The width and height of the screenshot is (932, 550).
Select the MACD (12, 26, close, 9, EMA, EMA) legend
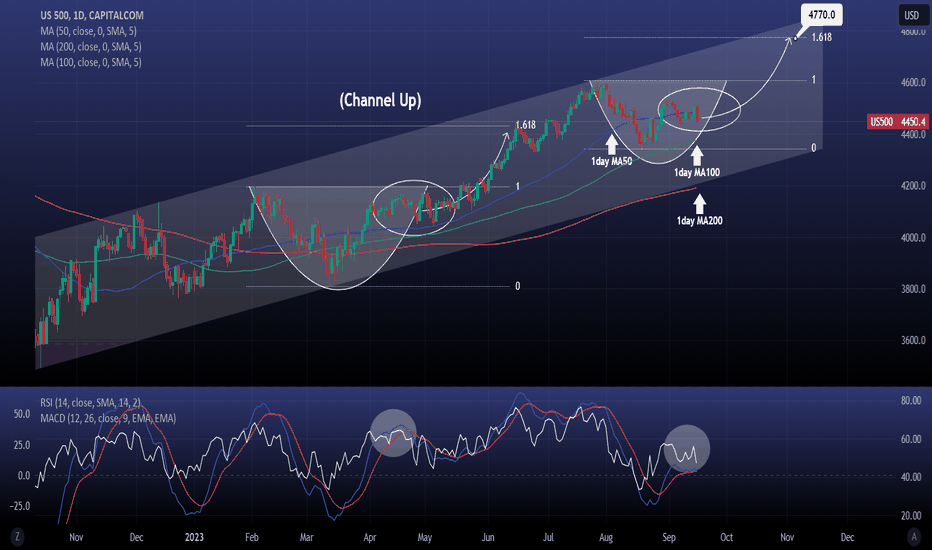tap(108, 418)
